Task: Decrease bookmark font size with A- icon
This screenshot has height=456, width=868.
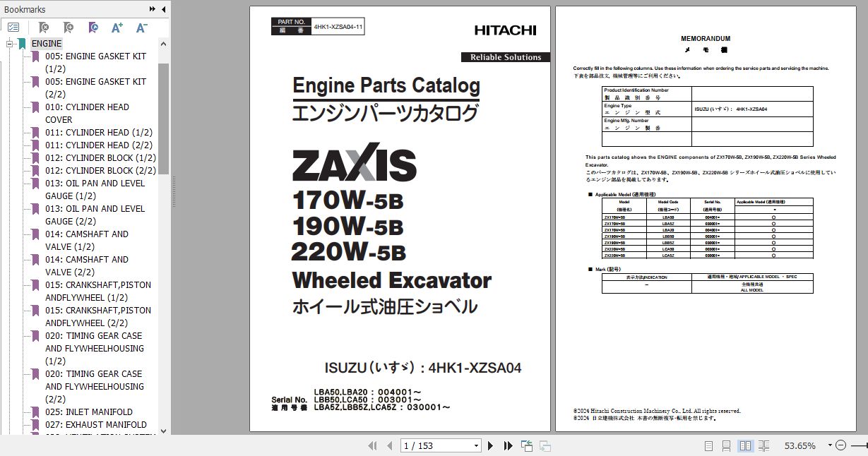Action: (142, 28)
